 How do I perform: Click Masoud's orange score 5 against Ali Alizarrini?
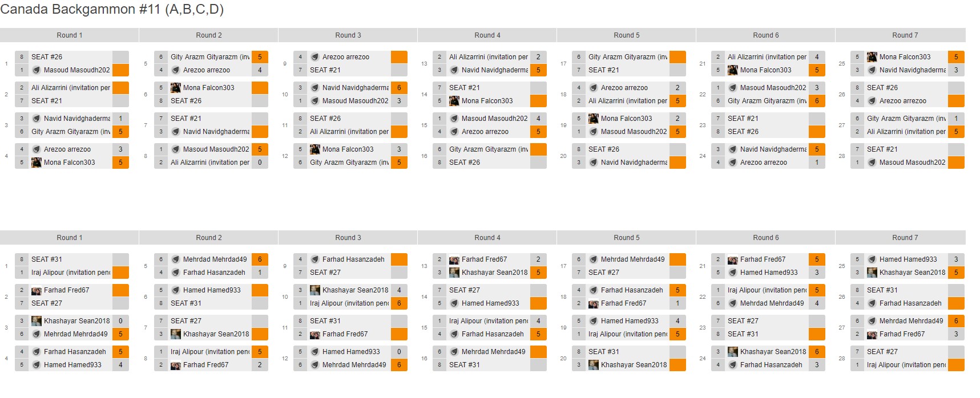[x=260, y=149]
